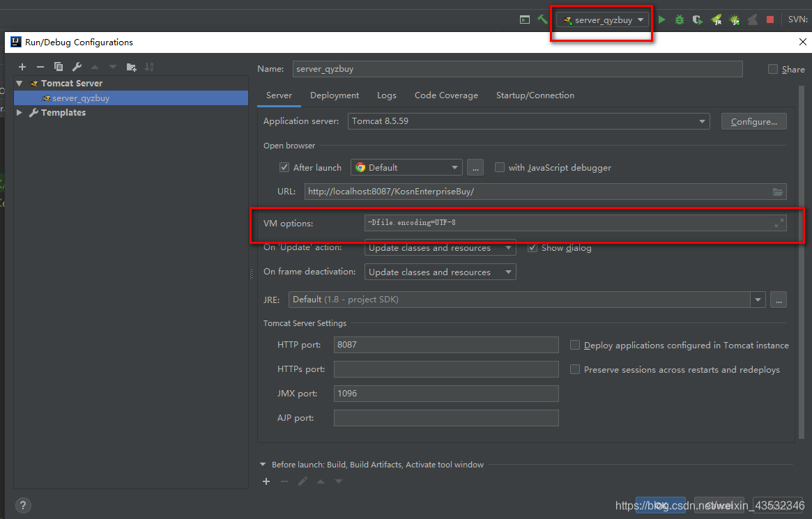
Task: Move configuration down arrow icon
Action: point(113,67)
